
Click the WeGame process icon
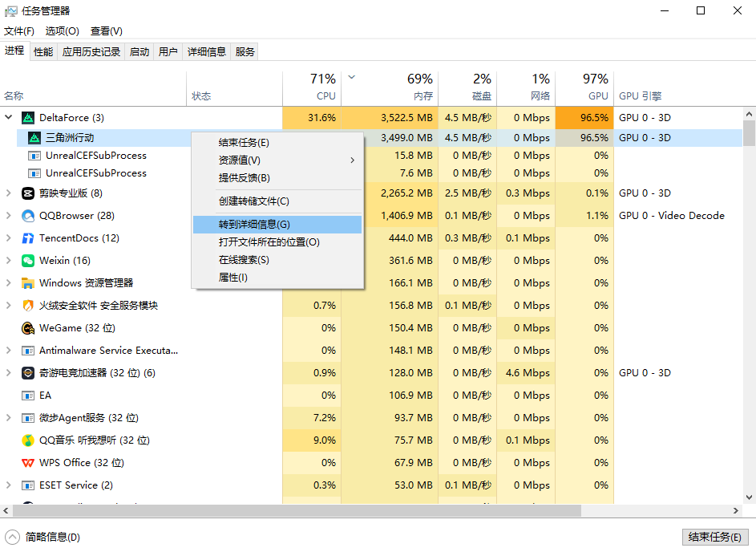(x=28, y=328)
